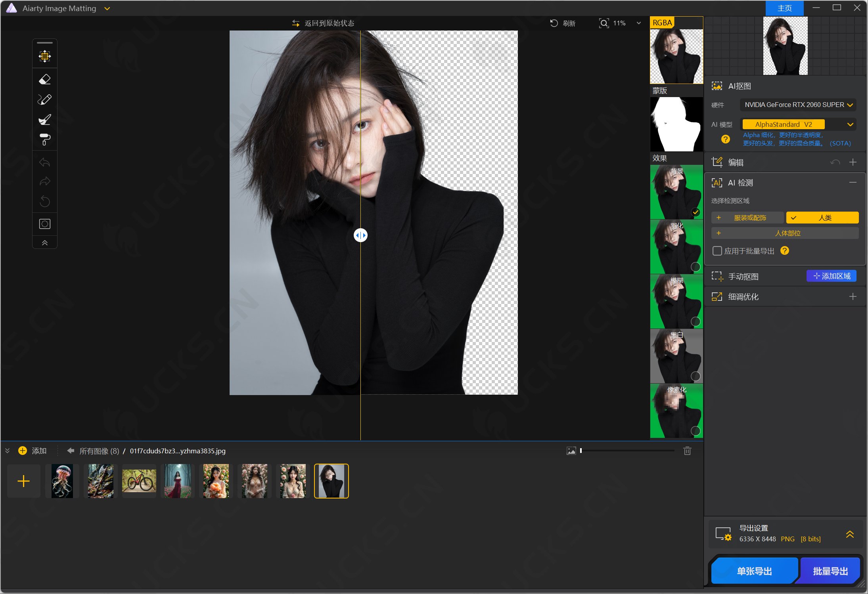The height and width of the screenshot is (594, 868).
Task: Open the hardware NVIDIA GeForce dropdown
Action: [798, 105]
